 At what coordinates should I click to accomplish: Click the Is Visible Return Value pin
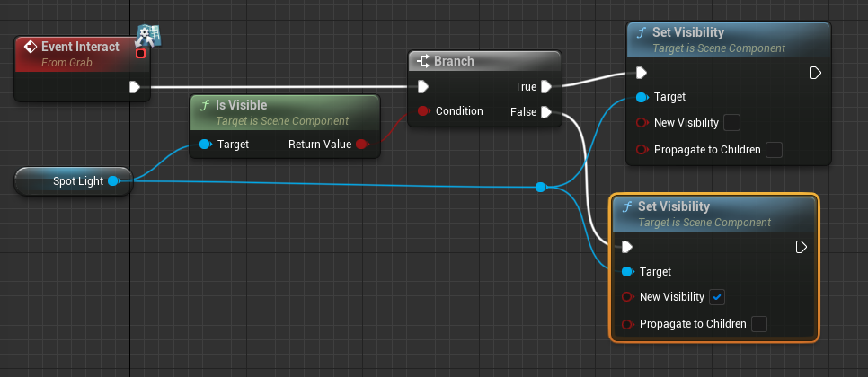pos(362,145)
